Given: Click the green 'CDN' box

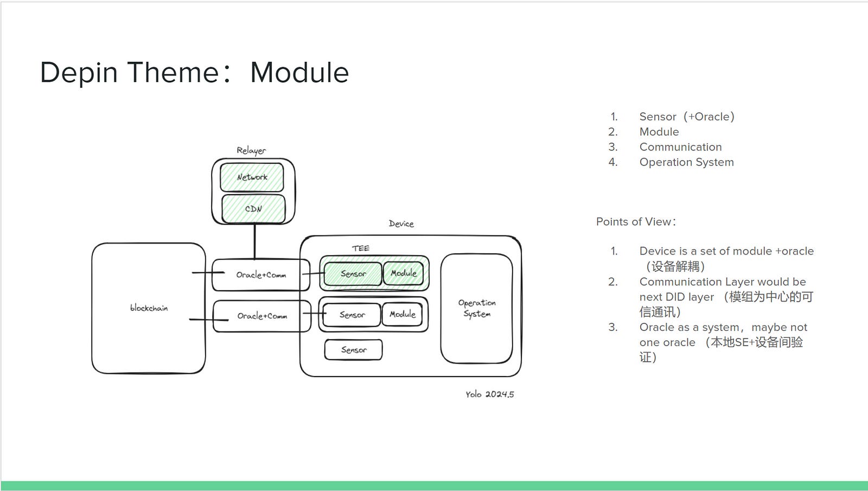Looking at the screenshot, I should point(253,208).
